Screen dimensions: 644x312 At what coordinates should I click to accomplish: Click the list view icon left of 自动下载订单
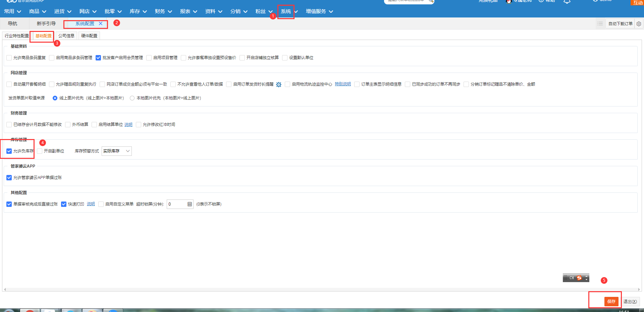point(600,24)
